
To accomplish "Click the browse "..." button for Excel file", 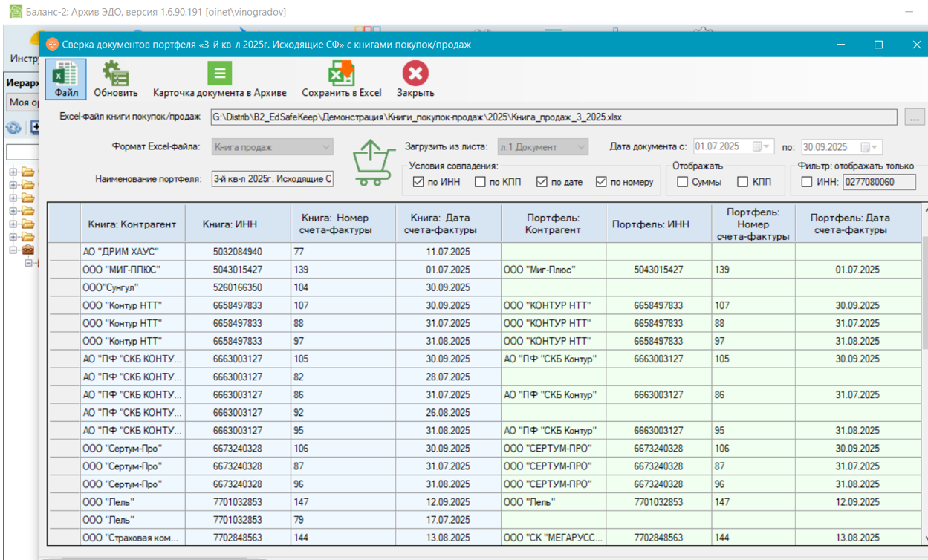I will [x=915, y=117].
